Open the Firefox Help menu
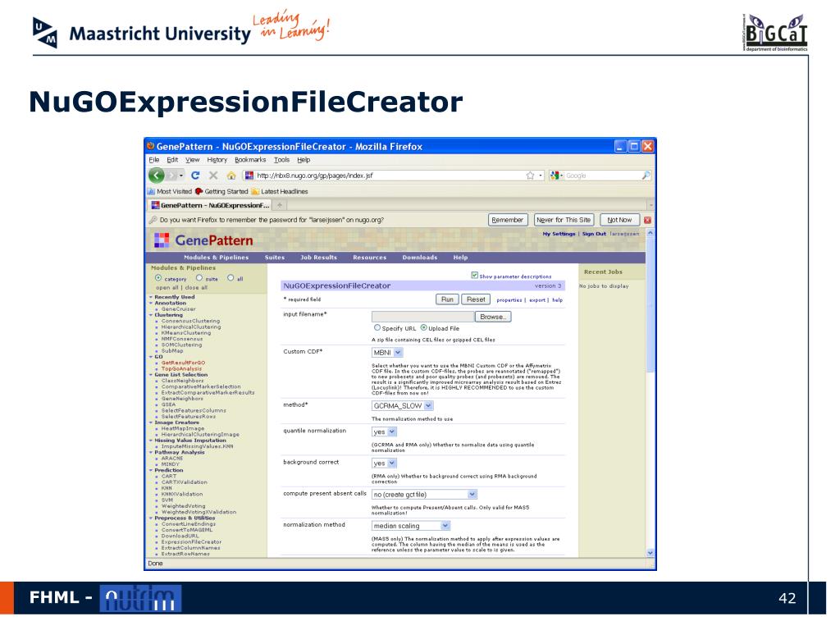Image resolution: width=840 pixels, height=630 pixels. pyautogui.click(x=304, y=160)
